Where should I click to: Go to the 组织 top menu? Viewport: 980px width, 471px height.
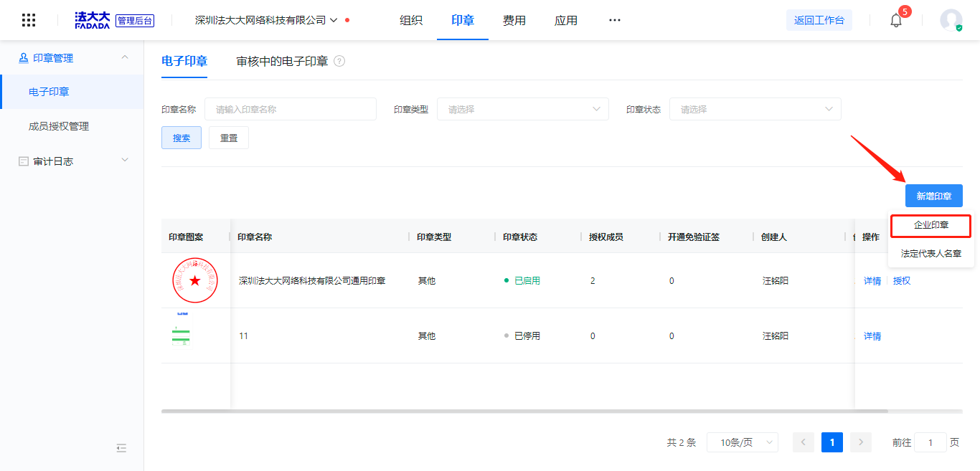[x=411, y=20]
